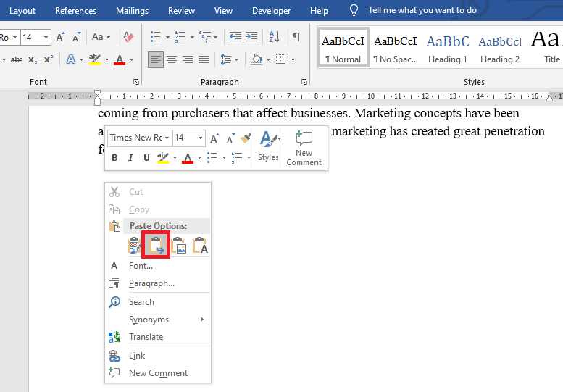Image resolution: width=563 pixels, height=392 pixels.
Task: Apply Heading 2 style
Action: pyautogui.click(x=500, y=48)
